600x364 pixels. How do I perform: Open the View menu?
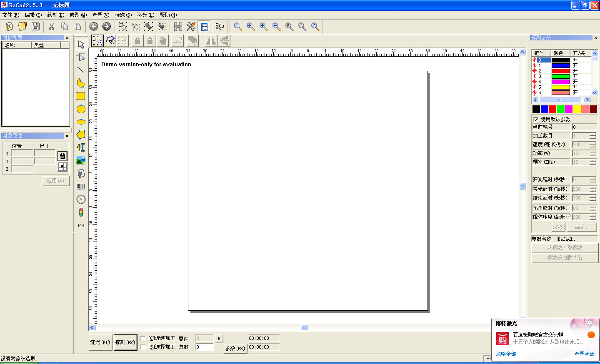pyautogui.click(x=101, y=15)
